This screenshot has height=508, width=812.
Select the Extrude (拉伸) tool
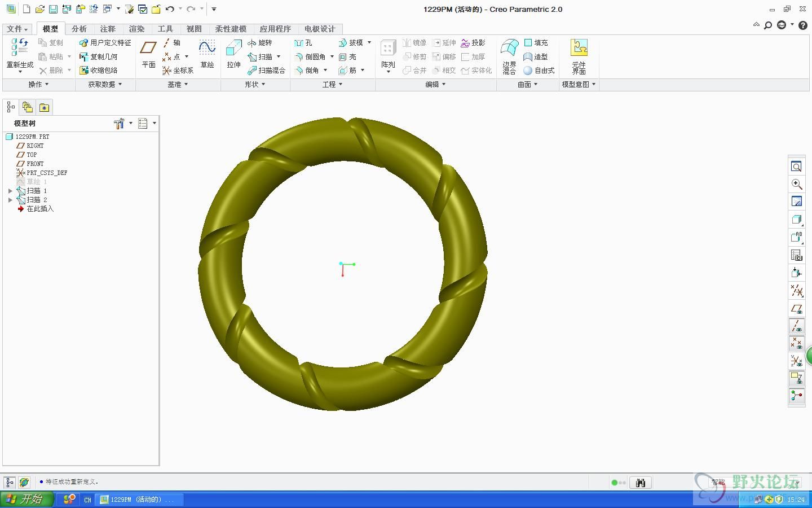click(x=233, y=54)
